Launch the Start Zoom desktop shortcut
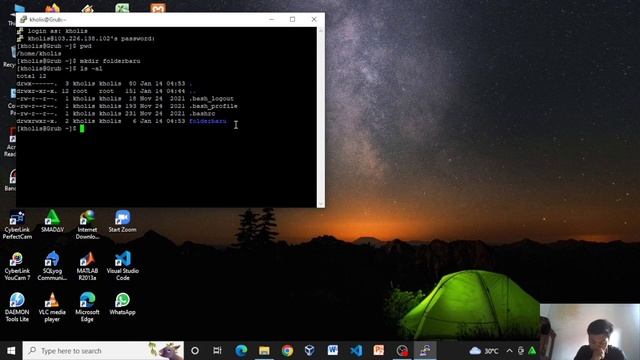This screenshot has height=360, width=640. pos(122,222)
